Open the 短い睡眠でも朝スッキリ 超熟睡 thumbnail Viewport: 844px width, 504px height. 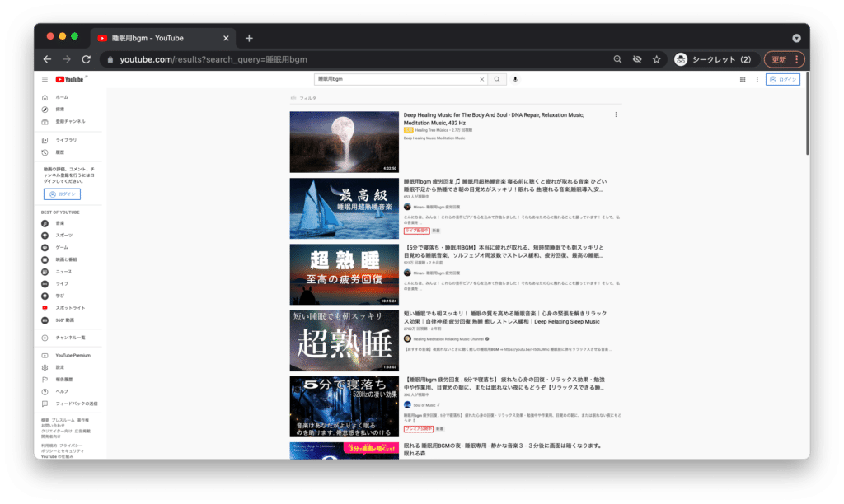[344, 340]
